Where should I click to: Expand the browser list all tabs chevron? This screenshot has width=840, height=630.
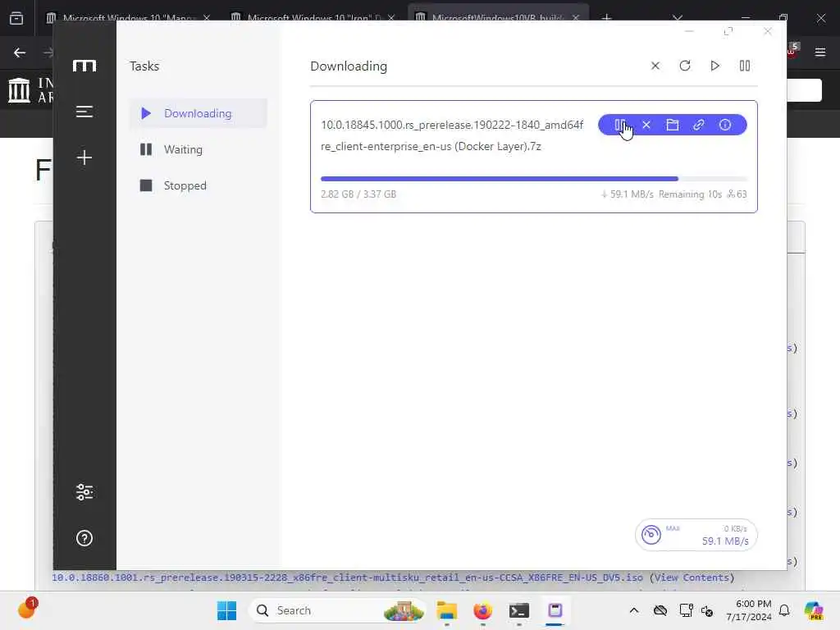pyautogui.click(x=677, y=18)
